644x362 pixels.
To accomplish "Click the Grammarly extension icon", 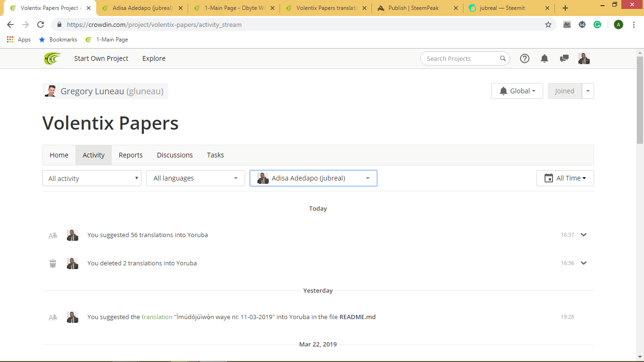I will click(597, 25).
